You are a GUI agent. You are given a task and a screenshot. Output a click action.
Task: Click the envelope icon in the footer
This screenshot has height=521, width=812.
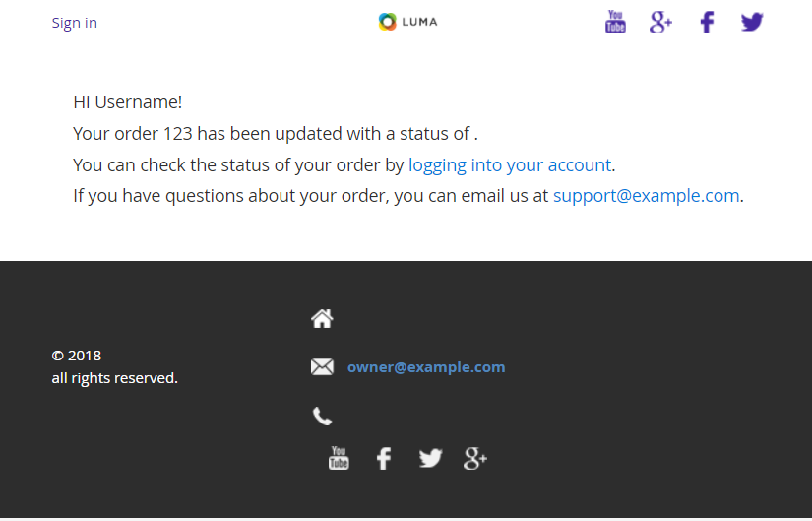(x=322, y=367)
